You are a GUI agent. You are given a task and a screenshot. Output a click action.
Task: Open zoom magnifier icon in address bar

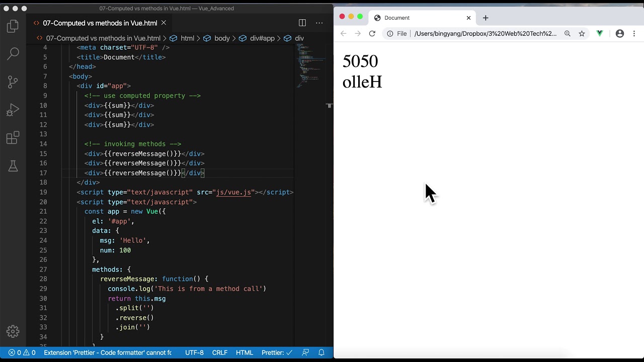click(x=568, y=34)
